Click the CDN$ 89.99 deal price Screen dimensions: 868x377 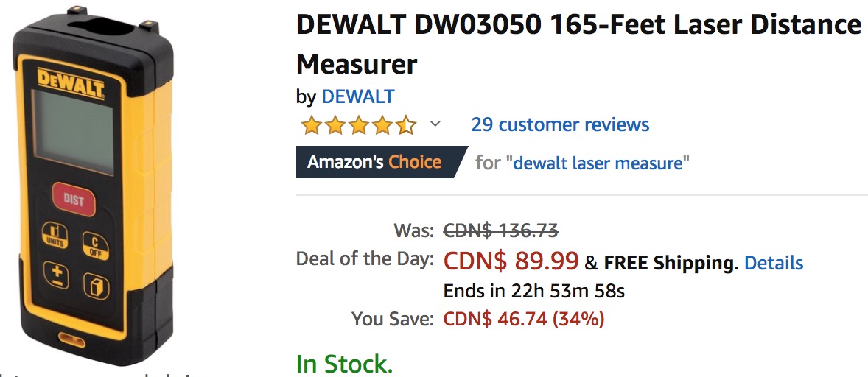(511, 261)
